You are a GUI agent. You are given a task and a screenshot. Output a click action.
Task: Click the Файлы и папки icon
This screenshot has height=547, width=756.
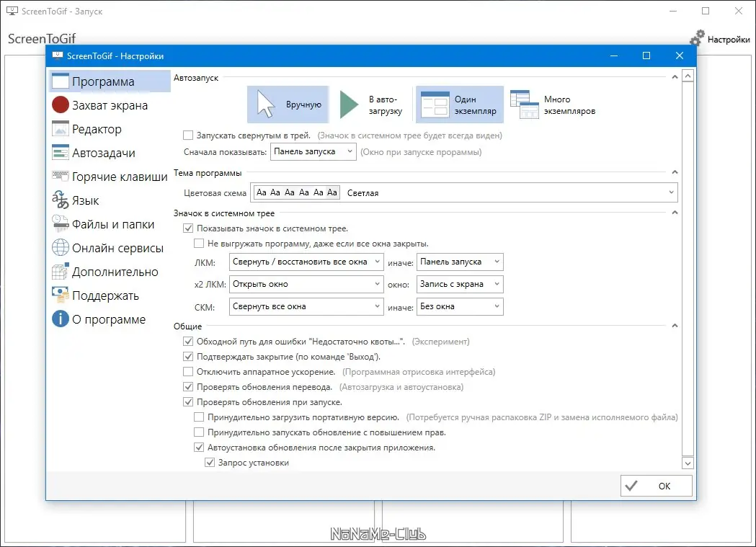[61, 223]
